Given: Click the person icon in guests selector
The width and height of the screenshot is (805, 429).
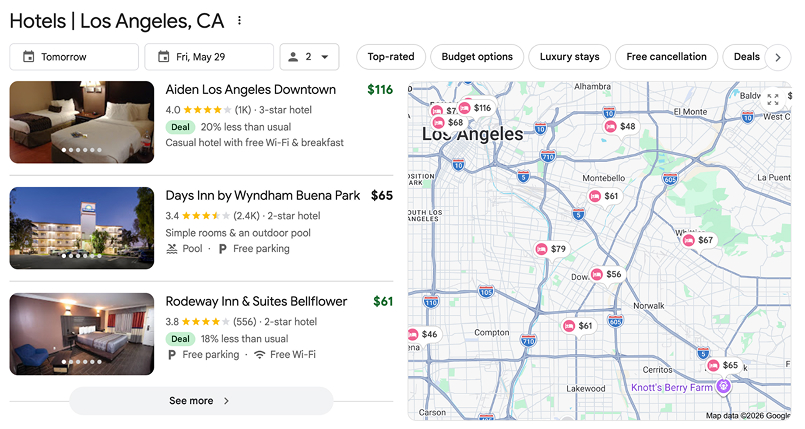Looking at the screenshot, I should point(293,57).
